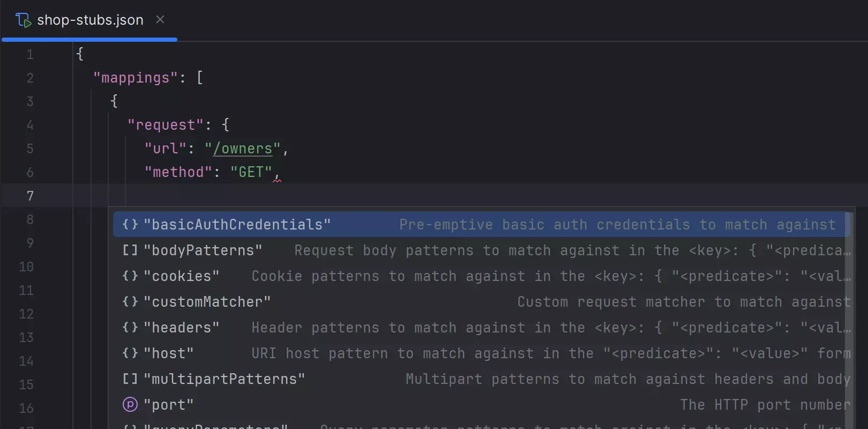Click the object icon beside basicAuthCredentials
This screenshot has width=868, height=429.
[130, 225]
